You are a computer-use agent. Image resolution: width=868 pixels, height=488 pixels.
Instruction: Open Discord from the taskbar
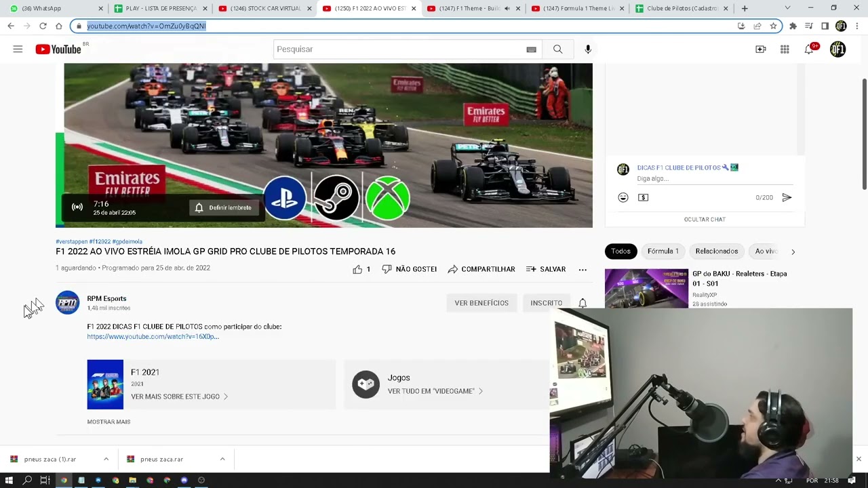[x=184, y=480]
